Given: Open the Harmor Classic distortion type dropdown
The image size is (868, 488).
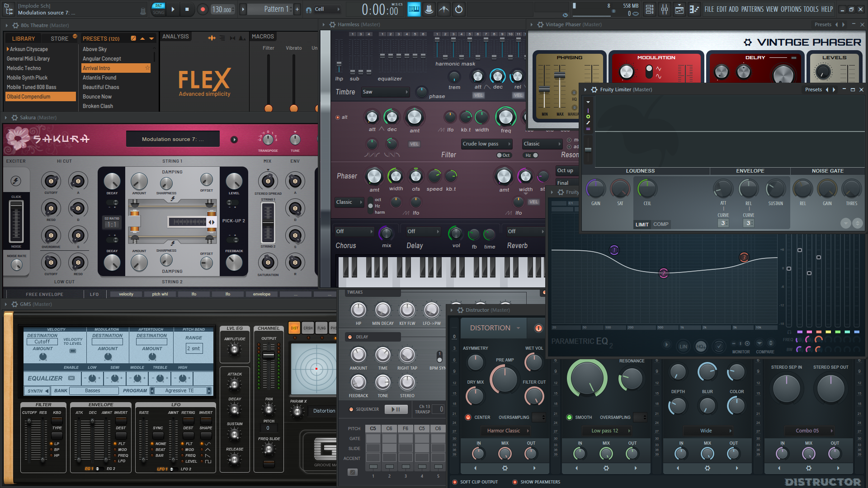Looking at the screenshot, I should pyautogui.click(x=507, y=431).
